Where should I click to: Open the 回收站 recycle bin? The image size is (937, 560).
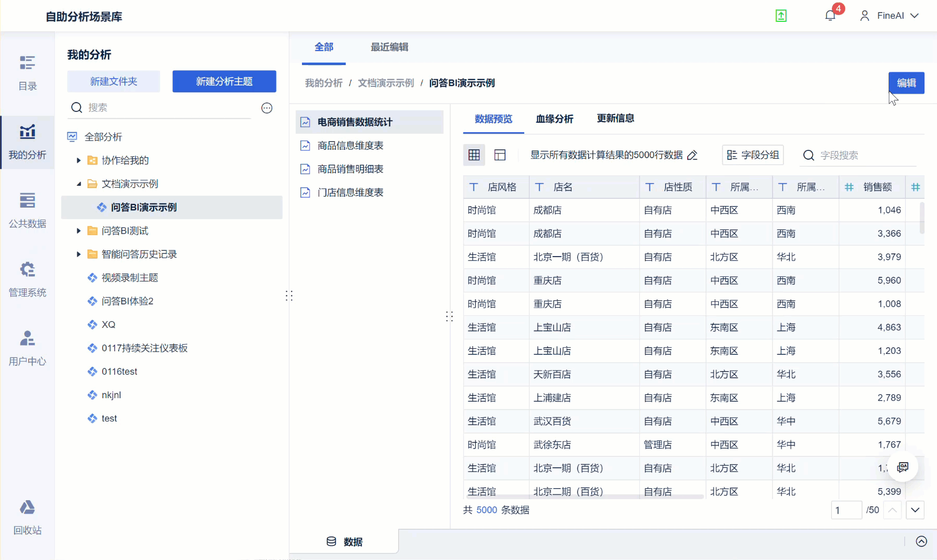click(27, 517)
